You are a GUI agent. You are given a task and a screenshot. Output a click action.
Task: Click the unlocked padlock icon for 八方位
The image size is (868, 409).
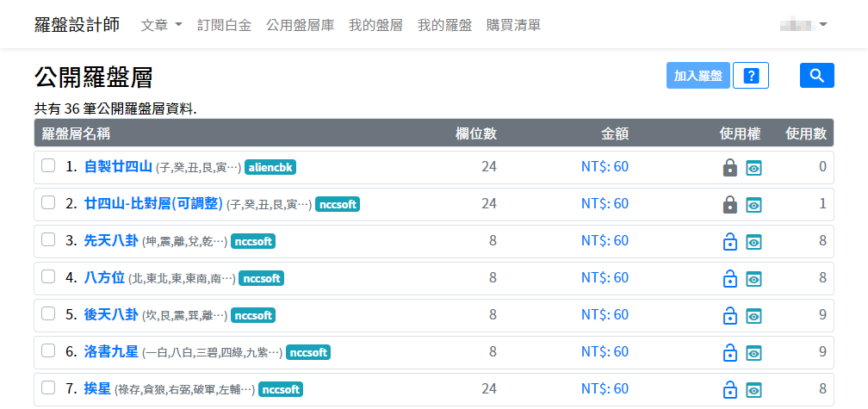(729, 279)
